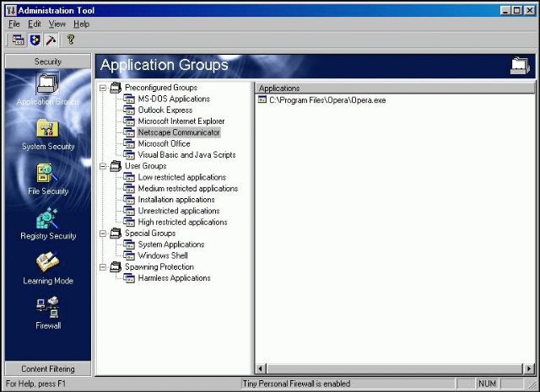Switch to the Content Filtering sidebar tab

[x=48, y=368]
